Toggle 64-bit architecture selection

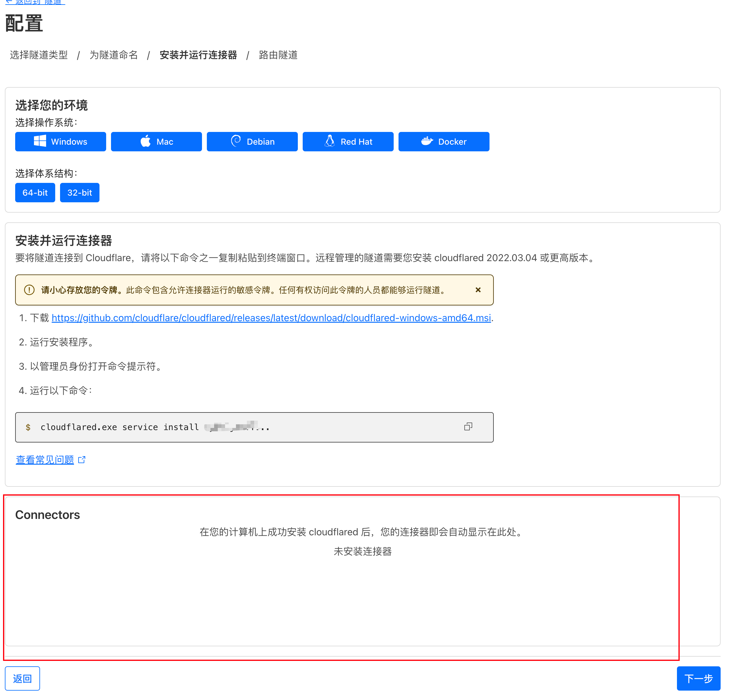(x=35, y=193)
